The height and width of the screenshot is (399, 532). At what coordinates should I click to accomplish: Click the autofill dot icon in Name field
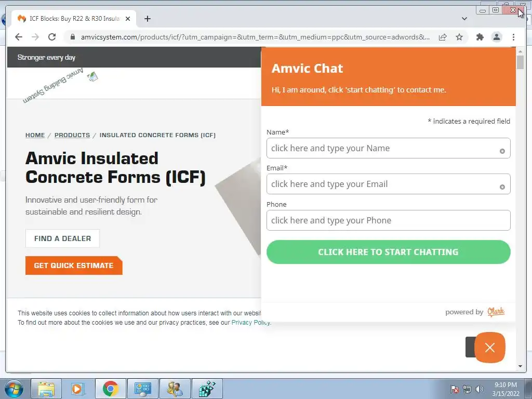[x=502, y=151]
